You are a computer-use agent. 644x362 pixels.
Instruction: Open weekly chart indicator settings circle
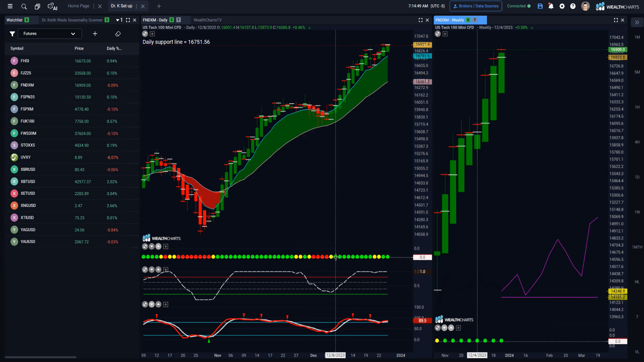pyautogui.click(x=438, y=34)
